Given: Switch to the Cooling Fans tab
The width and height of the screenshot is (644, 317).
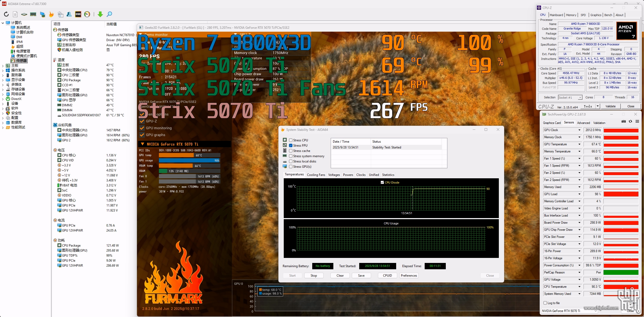Looking at the screenshot, I should click(316, 175).
